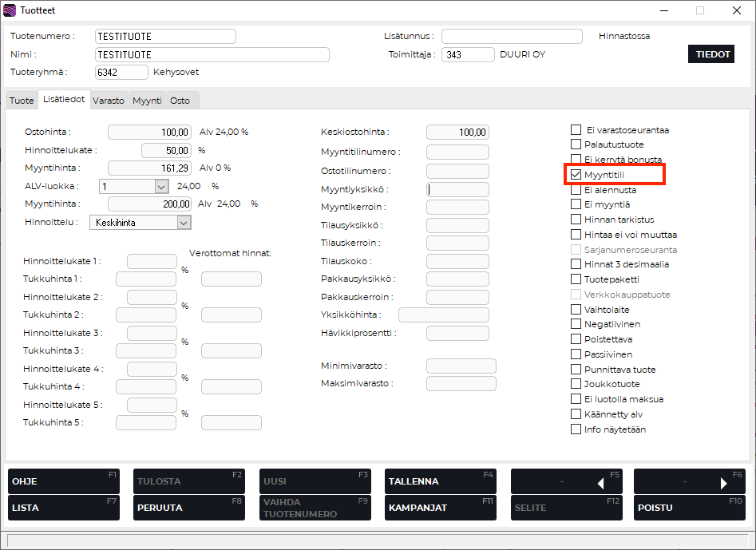Switch to the Varasto tab
This screenshot has height=550, width=756.
pyautogui.click(x=108, y=101)
